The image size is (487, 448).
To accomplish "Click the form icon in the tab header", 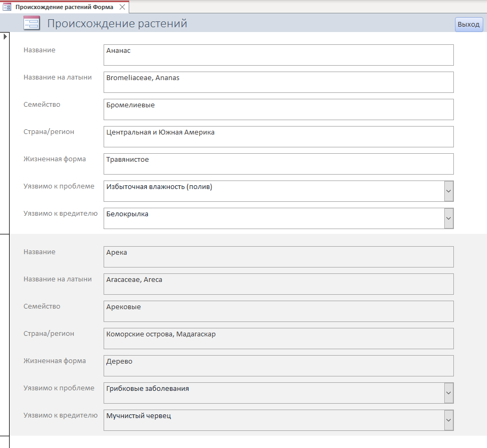I will click(x=7, y=7).
